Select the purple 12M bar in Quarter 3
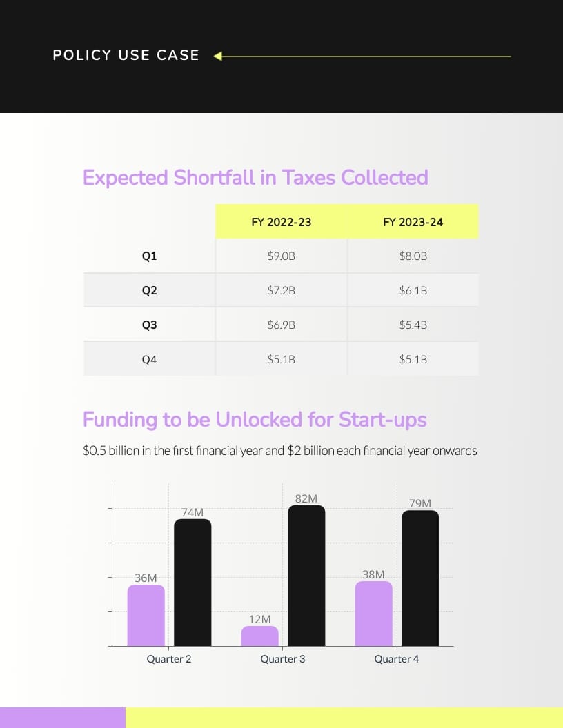The height and width of the screenshot is (728, 563). point(260,636)
